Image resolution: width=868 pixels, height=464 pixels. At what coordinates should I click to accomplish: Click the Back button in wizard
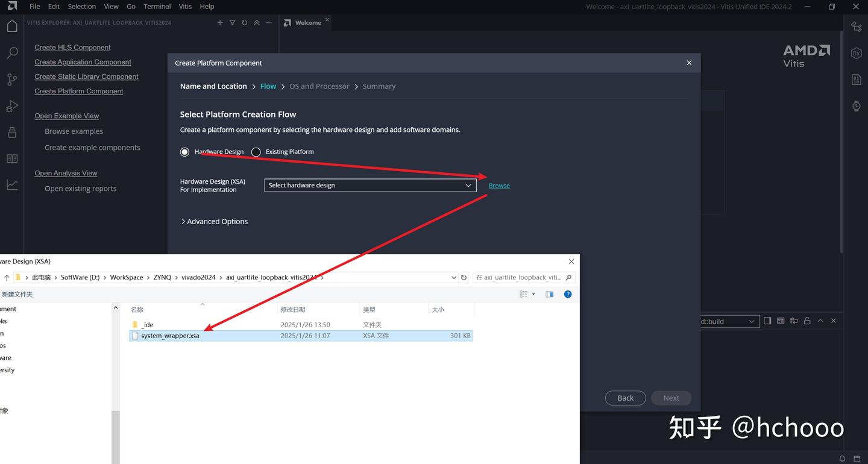tap(626, 398)
